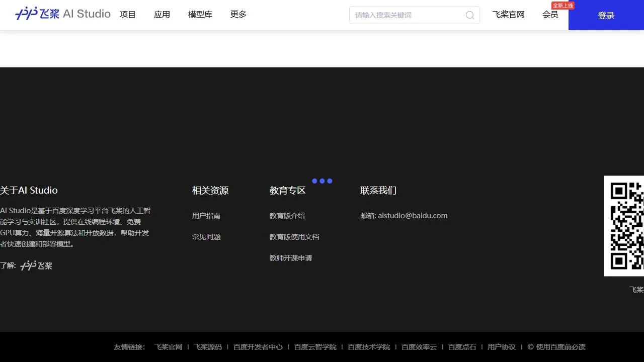Click the 相关资源 heading
This screenshot has height=362, width=644.
tap(210, 190)
